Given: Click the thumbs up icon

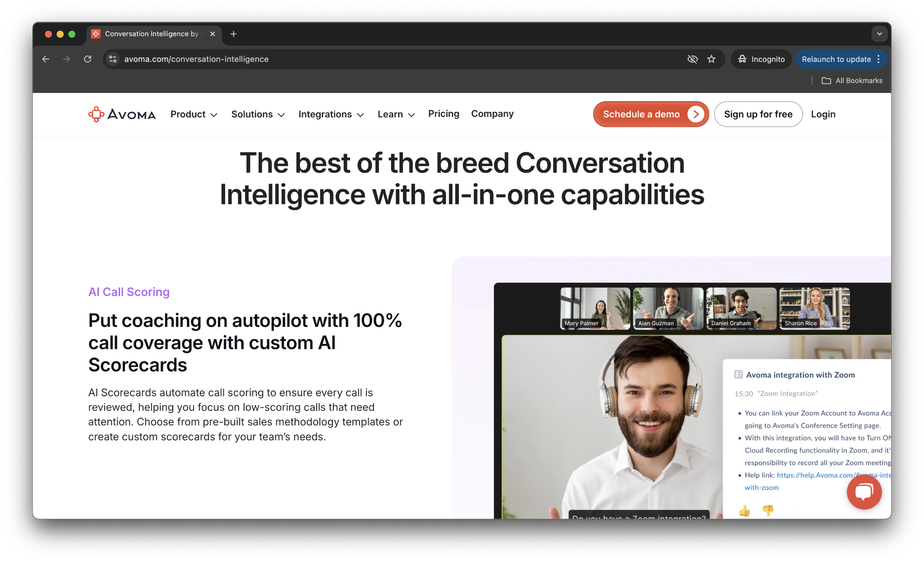Looking at the screenshot, I should coord(744,511).
